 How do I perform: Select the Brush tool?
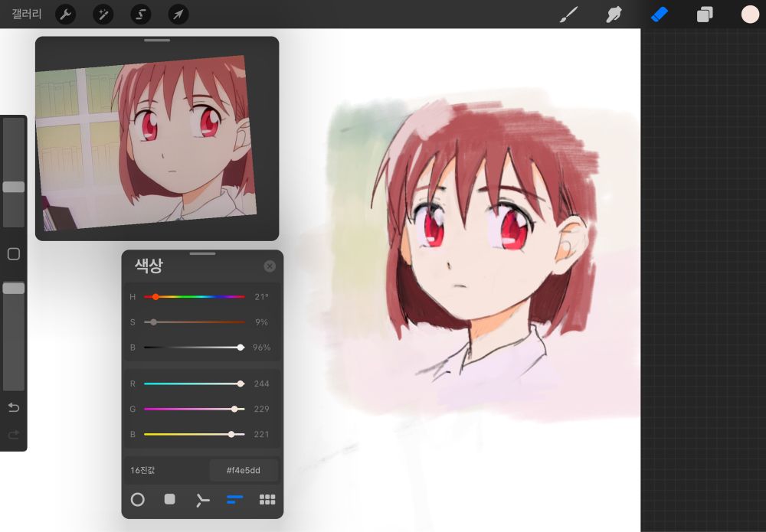(x=568, y=14)
